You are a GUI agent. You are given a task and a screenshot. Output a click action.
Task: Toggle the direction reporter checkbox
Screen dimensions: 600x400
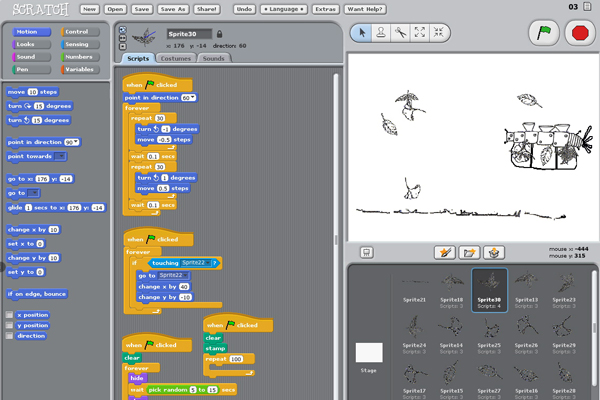pos(10,336)
